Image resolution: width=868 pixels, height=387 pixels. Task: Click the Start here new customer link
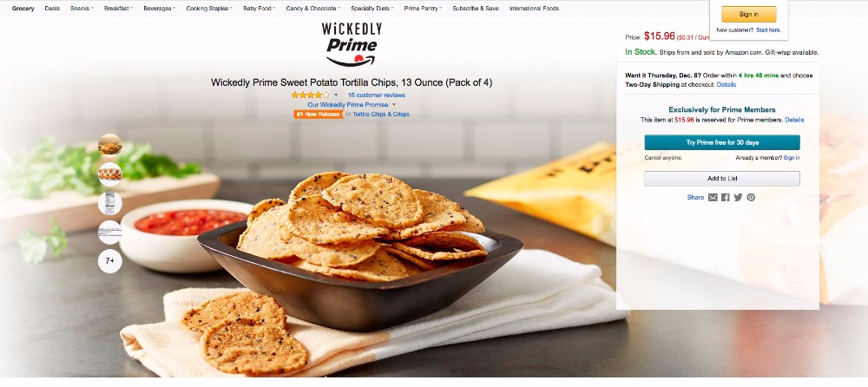click(x=768, y=30)
